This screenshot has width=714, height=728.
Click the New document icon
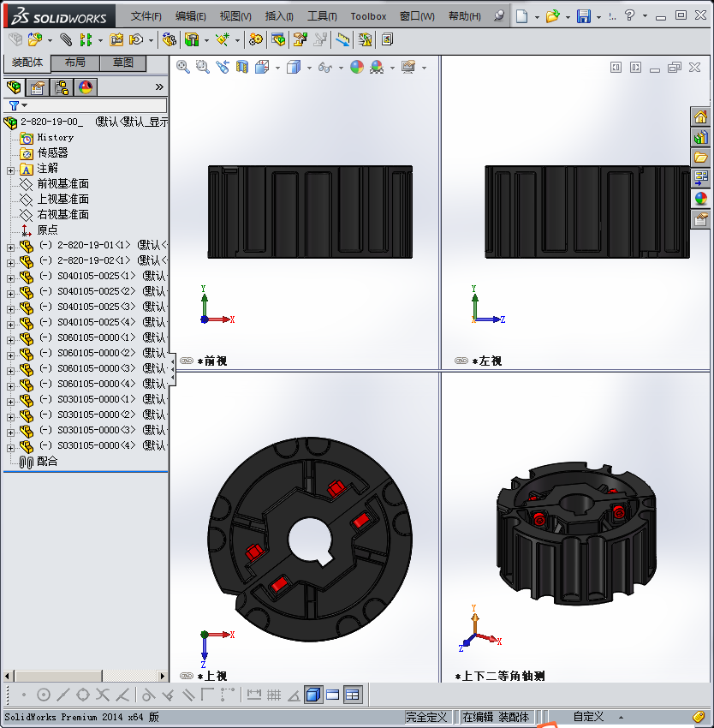[x=522, y=16]
